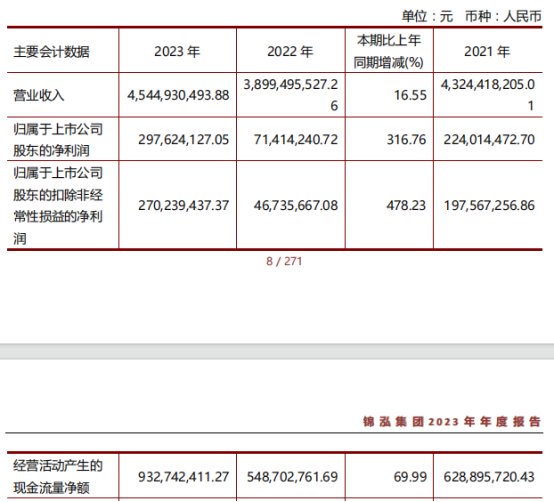Click 归属于上市公司股东的净利润 row label
The image size is (554, 502).
pyautogui.click(x=58, y=140)
